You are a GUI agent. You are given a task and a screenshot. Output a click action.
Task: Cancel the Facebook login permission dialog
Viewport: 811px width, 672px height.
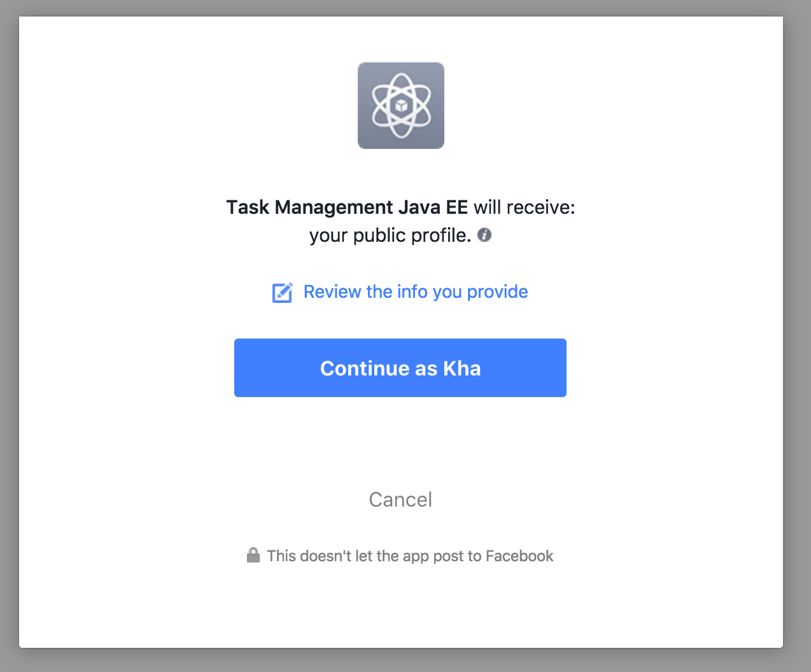(400, 500)
